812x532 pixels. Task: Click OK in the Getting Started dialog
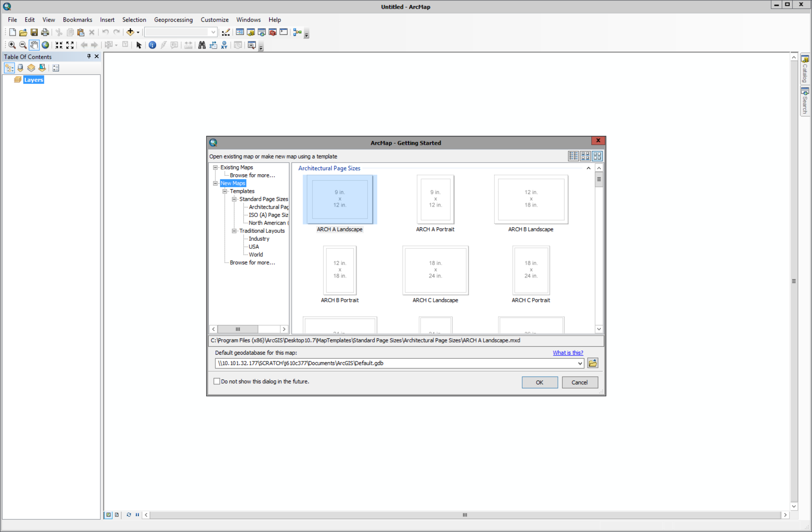point(540,382)
